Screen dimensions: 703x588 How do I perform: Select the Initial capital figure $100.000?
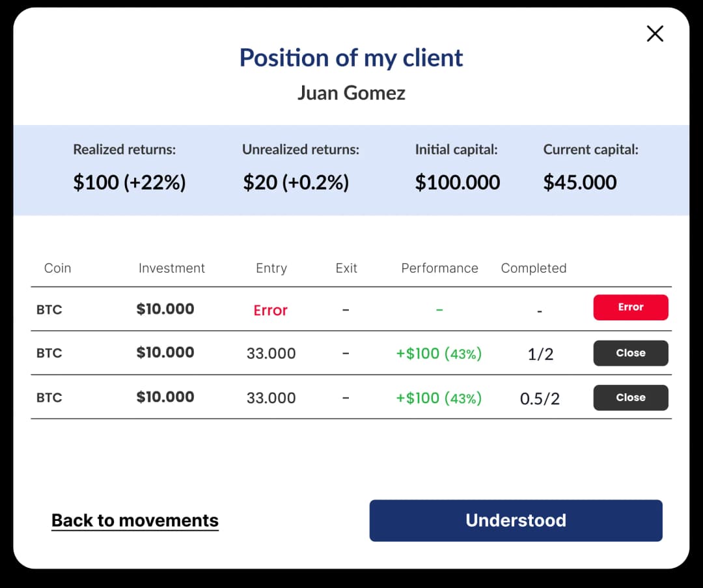pos(457,182)
